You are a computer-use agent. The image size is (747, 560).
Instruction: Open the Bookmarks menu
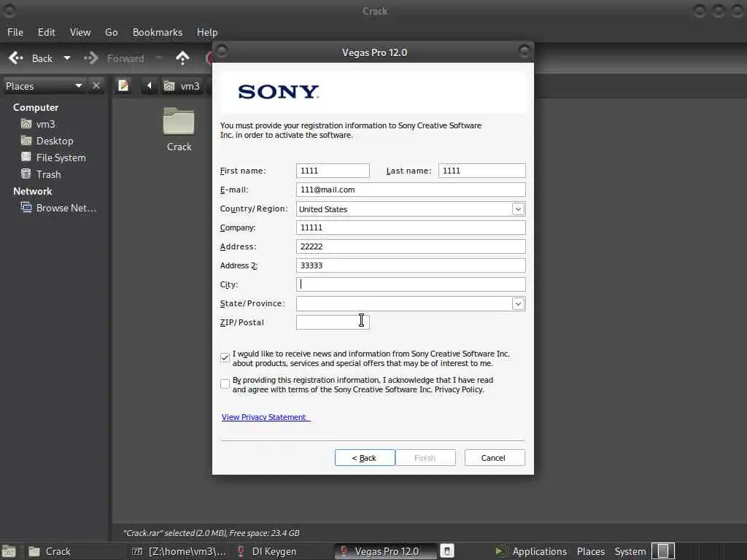click(158, 32)
